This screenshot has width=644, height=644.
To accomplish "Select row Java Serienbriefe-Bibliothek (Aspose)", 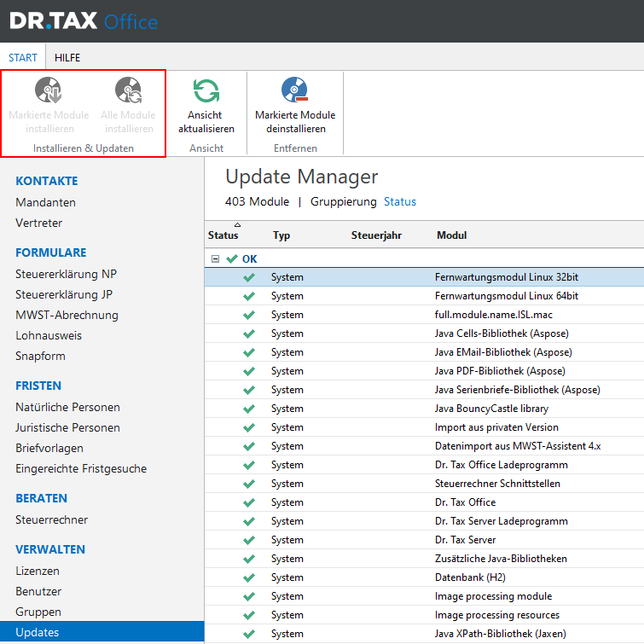I will point(424,390).
